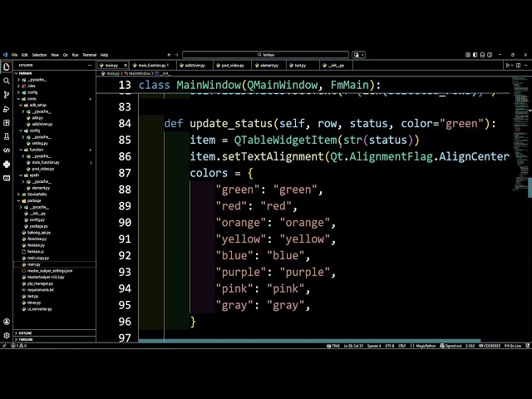The height and width of the screenshot is (399, 532).
Task: Open the Explorer view in activity bar
Action: point(7,66)
